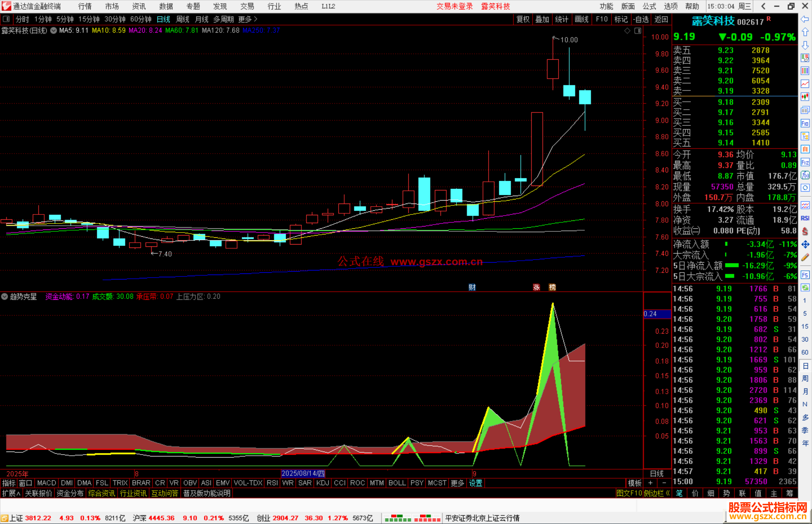Screen dimensions: 812x524
Task: Toggle the 趋势克星 indicator settings circle
Action: (5, 296)
